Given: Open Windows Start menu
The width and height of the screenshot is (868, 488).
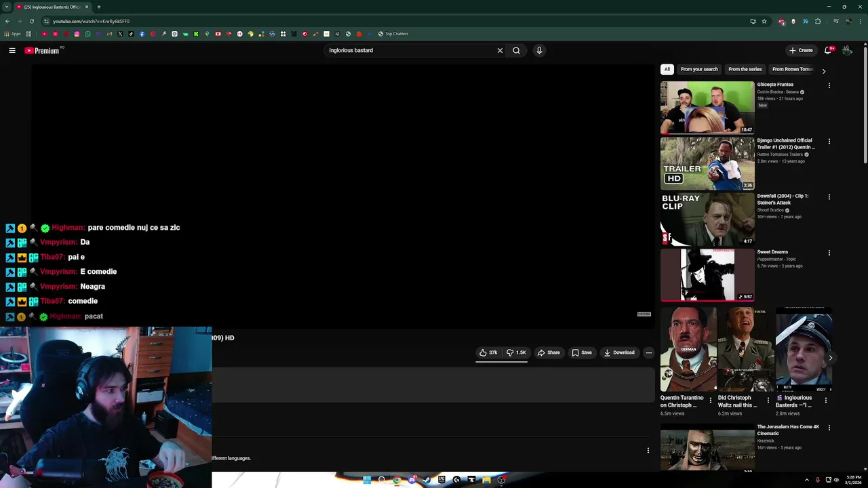Looking at the screenshot, I should 367,480.
